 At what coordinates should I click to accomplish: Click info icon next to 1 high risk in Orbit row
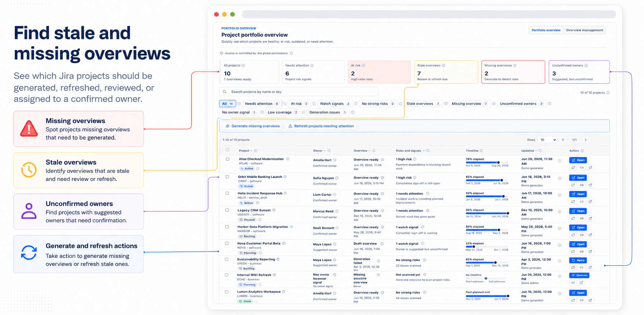click(415, 177)
